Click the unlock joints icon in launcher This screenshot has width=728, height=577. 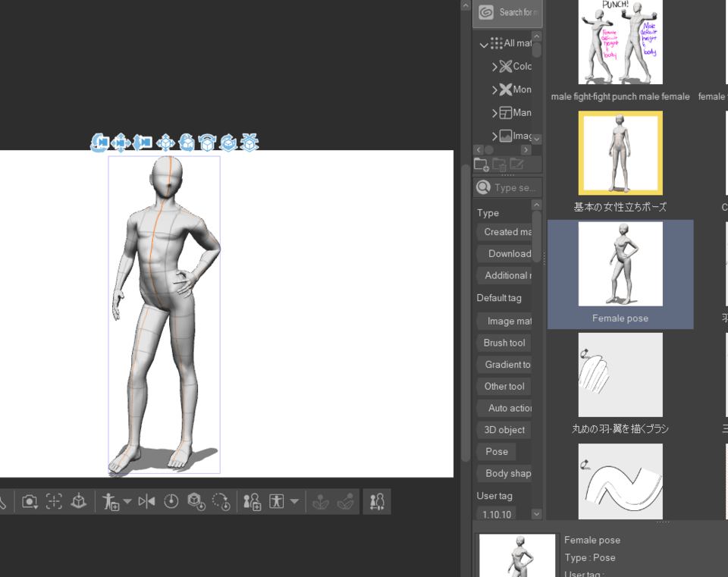click(346, 501)
